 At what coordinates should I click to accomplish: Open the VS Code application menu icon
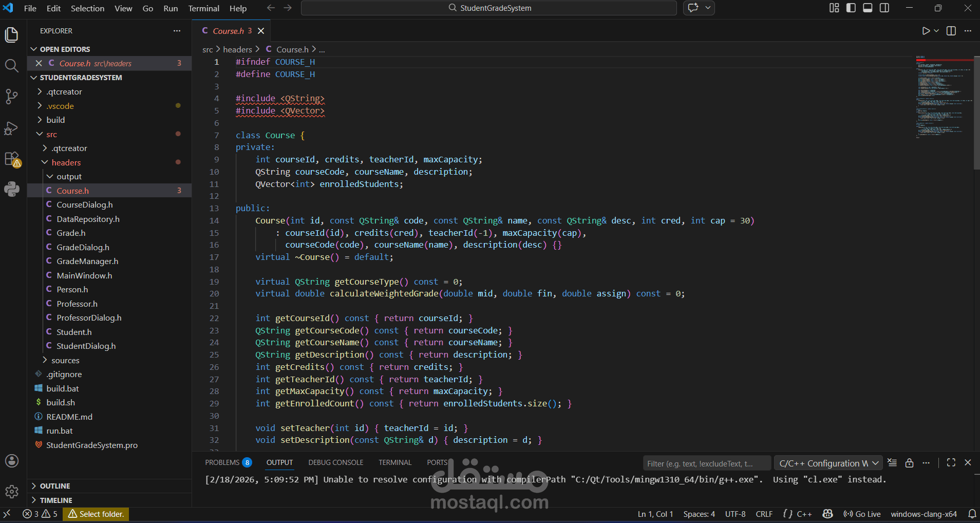pos(8,8)
